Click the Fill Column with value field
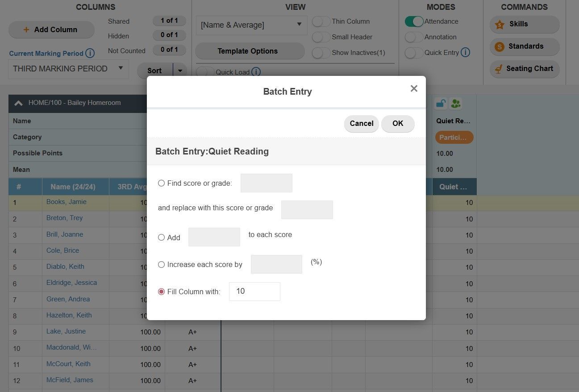 coord(254,291)
